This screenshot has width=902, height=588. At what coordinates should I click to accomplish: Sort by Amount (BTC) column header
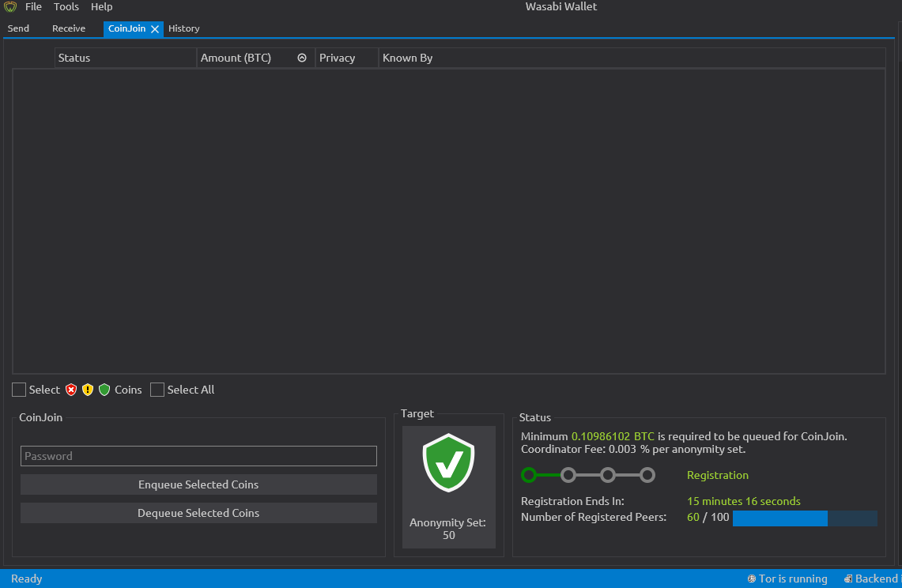(x=256, y=58)
